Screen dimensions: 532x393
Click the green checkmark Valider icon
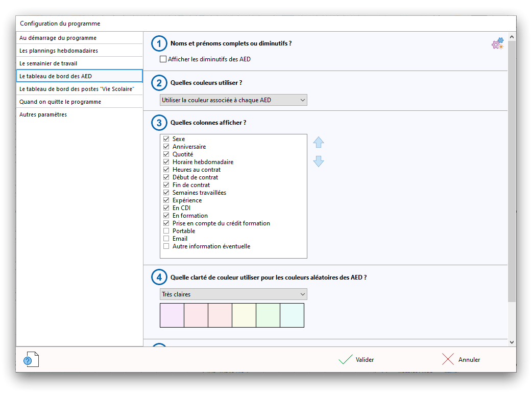coord(346,360)
